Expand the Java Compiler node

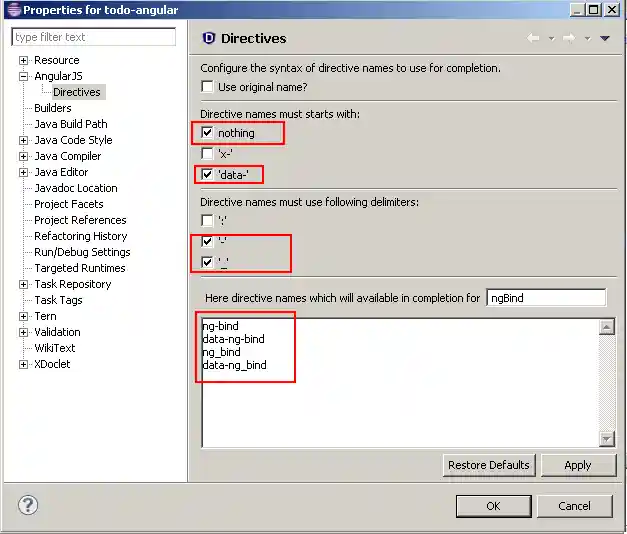coord(24,156)
